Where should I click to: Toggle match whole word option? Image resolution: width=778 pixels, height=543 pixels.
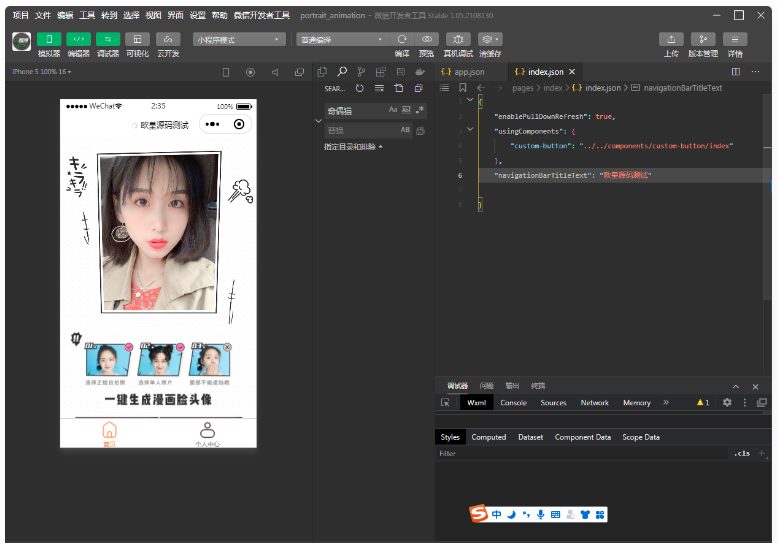[x=406, y=110]
